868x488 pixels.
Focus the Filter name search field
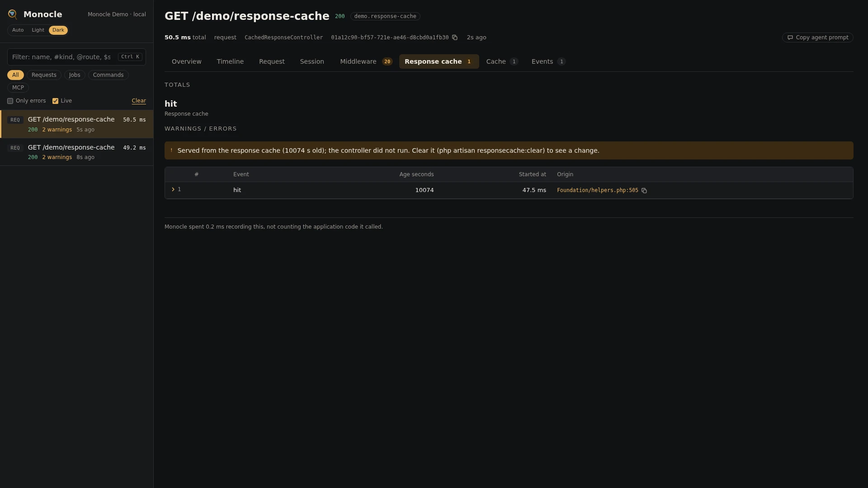(x=76, y=57)
